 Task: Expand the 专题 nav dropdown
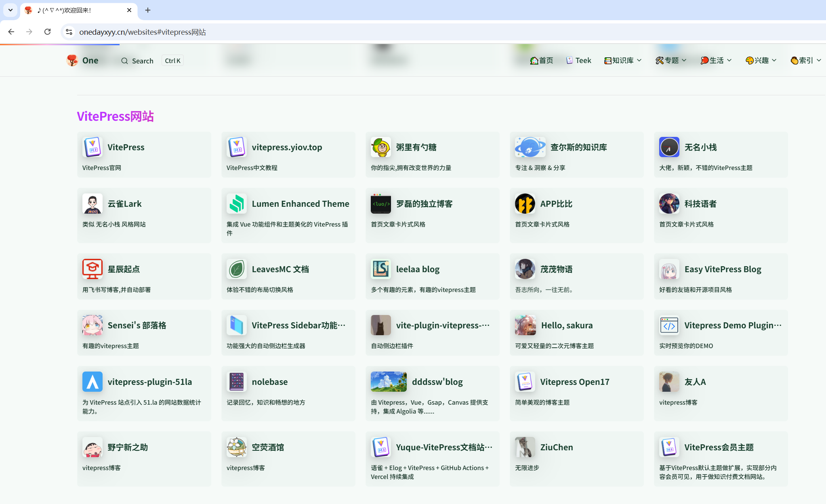671,60
